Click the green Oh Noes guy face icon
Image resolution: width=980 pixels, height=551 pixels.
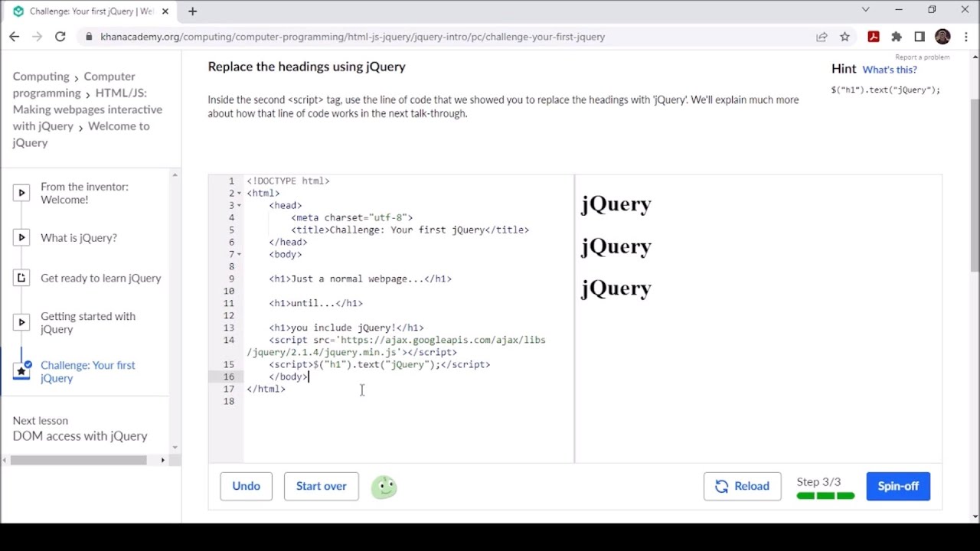point(384,487)
